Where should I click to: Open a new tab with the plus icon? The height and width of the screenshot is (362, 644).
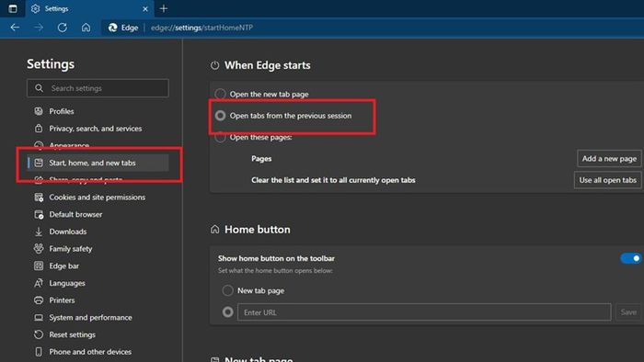point(164,8)
